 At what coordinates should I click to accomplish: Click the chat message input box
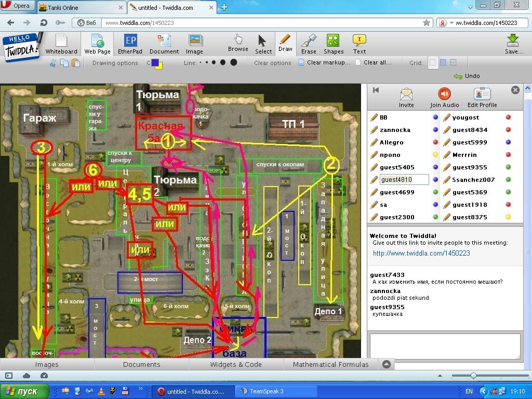(x=445, y=346)
